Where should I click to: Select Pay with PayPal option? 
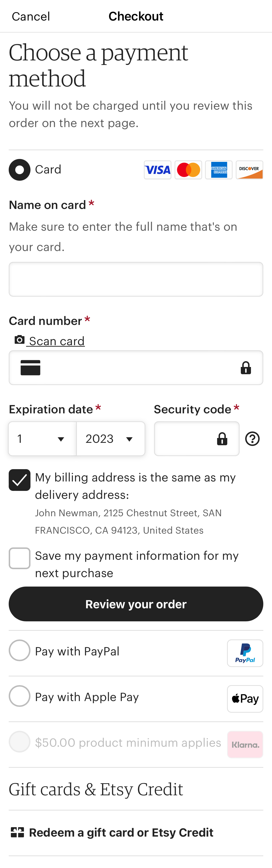point(19,650)
